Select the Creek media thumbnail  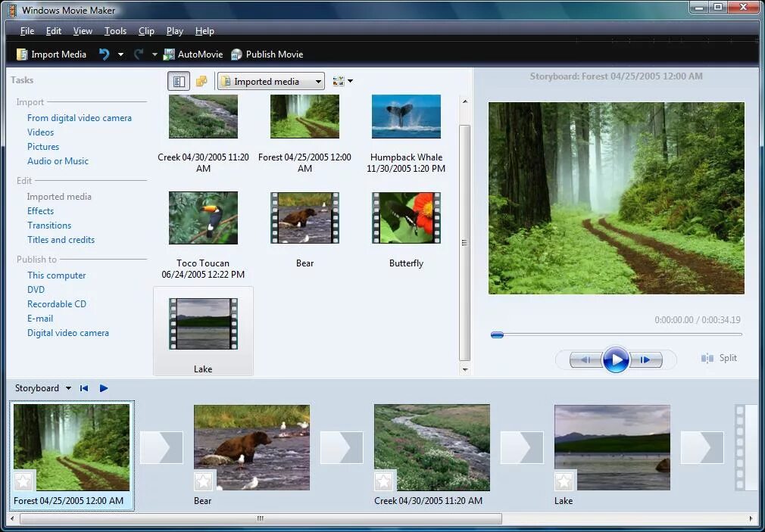click(203, 117)
